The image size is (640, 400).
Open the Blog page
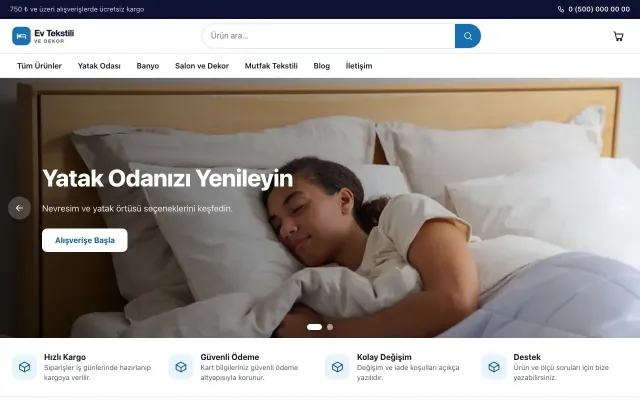click(x=322, y=66)
